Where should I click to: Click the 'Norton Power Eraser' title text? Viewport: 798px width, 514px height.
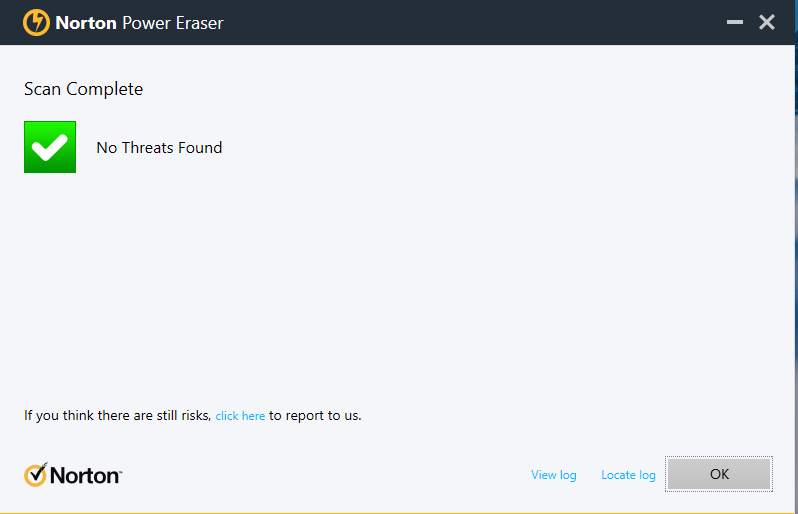139,23
